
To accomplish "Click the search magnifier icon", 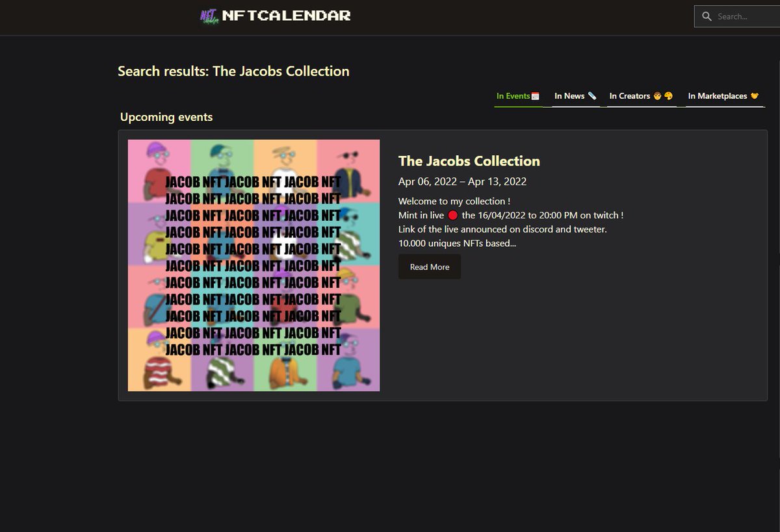I will [x=707, y=17].
